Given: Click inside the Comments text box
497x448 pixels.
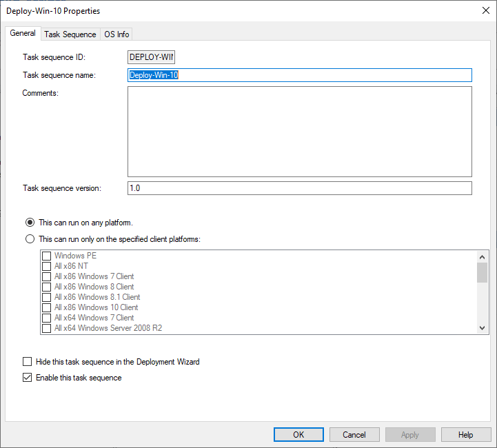Looking at the screenshot, I should pos(299,131).
